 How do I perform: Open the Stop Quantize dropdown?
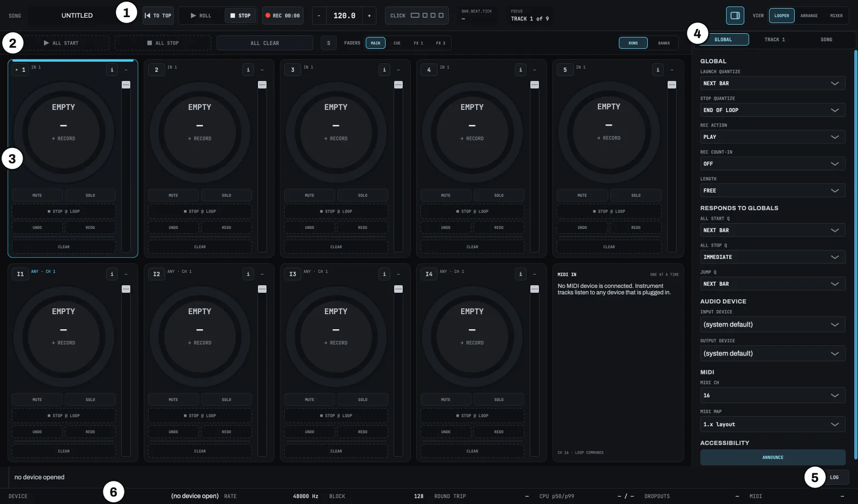(x=773, y=110)
